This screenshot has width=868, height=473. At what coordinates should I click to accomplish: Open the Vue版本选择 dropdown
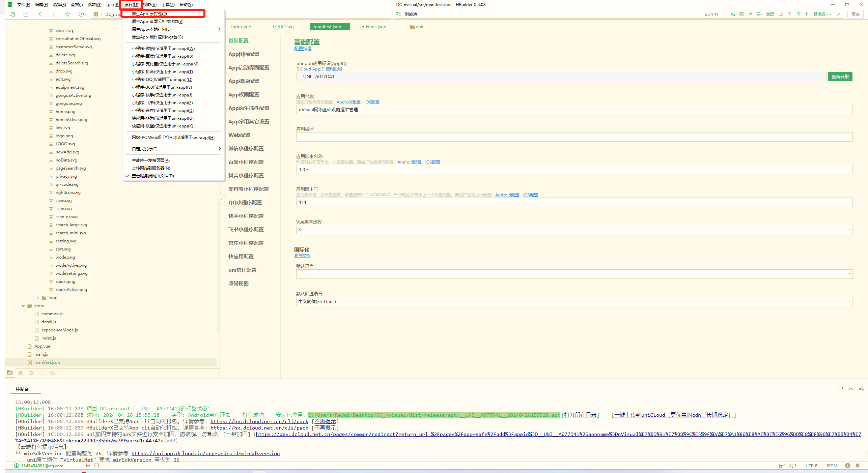click(x=574, y=230)
